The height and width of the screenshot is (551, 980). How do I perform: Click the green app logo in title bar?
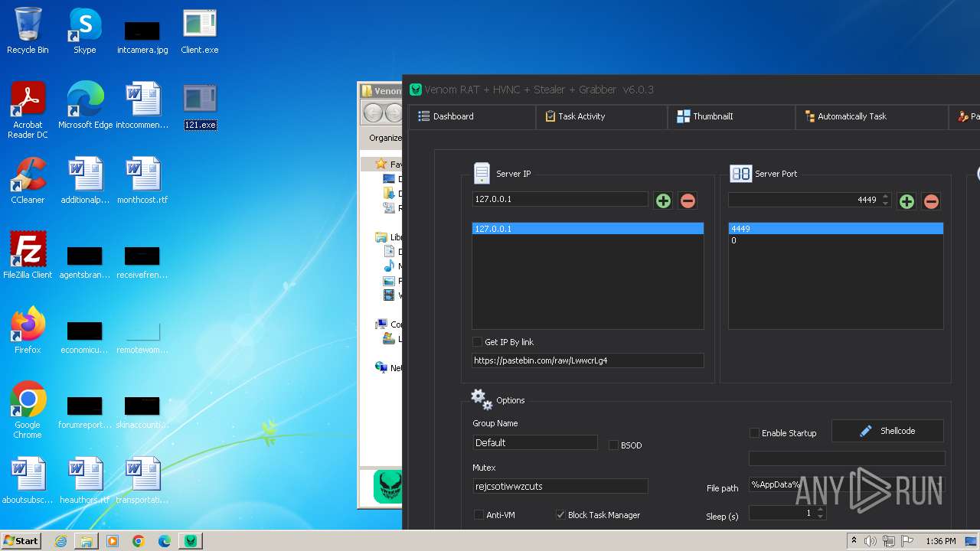coord(416,90)
